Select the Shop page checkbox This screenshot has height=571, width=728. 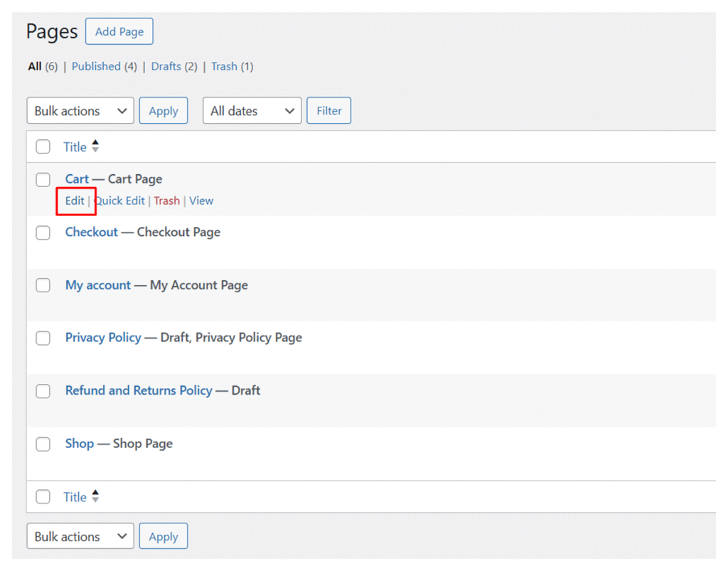[43, 444]
